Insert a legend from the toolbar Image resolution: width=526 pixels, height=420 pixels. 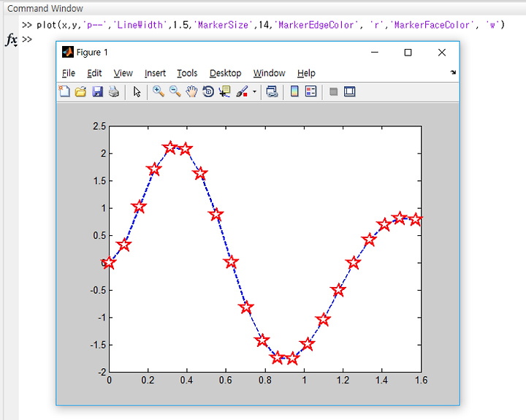tap(311, 91)
